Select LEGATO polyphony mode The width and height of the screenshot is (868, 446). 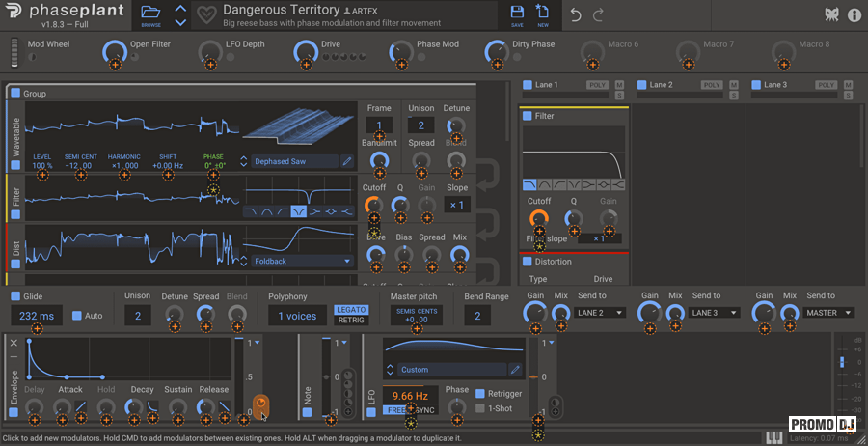click(x=350, y=309)
